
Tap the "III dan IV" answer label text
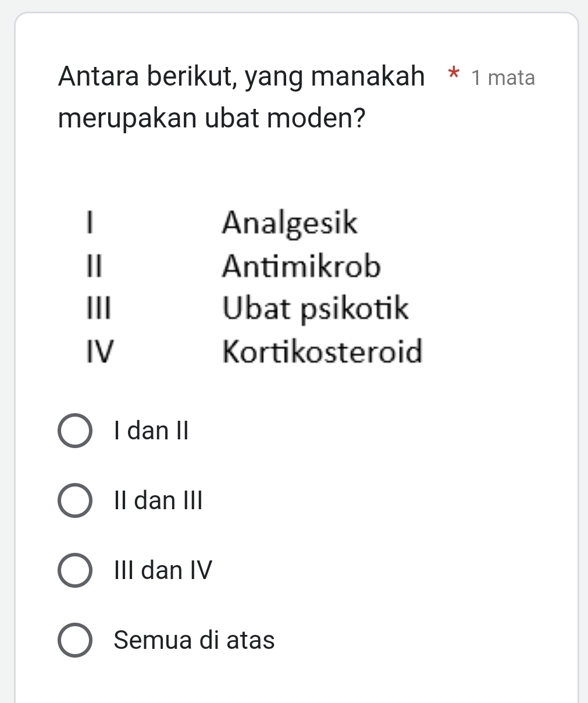[x=163, y=570]
